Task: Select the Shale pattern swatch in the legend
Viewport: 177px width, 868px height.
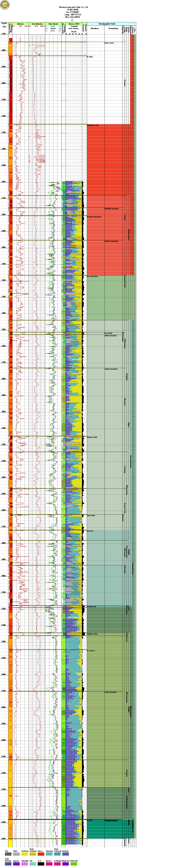Action: pyautogui.click(x=16, y=854)
